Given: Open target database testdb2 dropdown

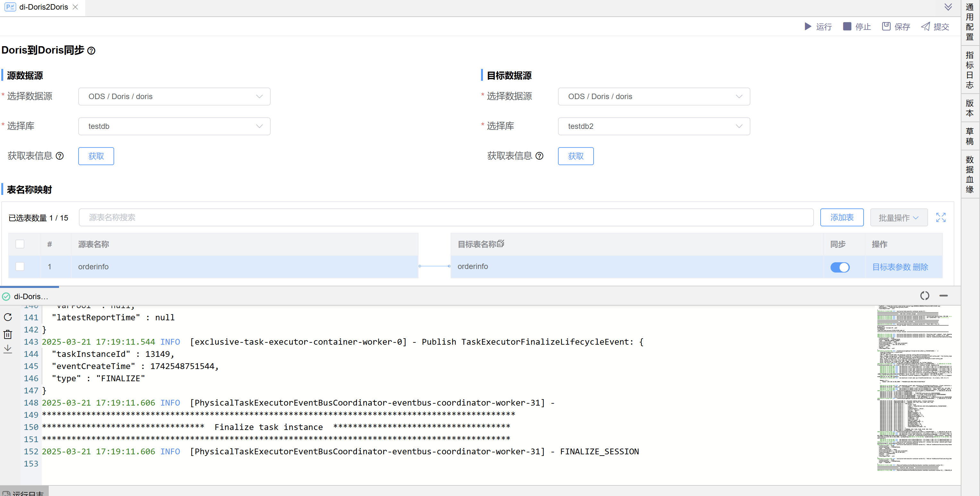Looking at the screenshot, I should (654, 126).
